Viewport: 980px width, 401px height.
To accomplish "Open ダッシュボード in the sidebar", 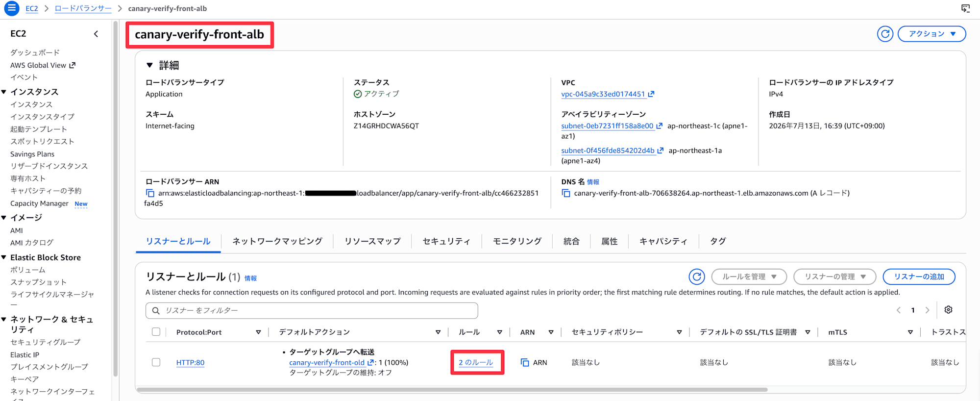I will coord(35,52).
